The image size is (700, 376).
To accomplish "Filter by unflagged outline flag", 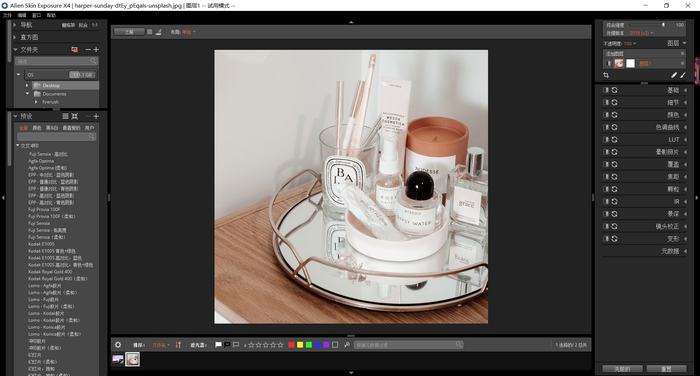I will pyautogui.click(x=236, y=345).
